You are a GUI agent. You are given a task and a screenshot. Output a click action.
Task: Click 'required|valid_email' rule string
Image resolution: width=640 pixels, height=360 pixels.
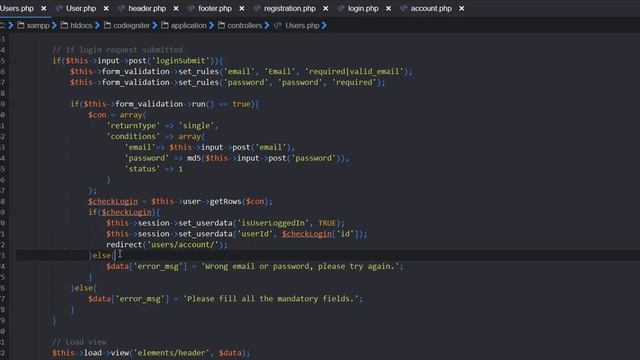[356, 71]
